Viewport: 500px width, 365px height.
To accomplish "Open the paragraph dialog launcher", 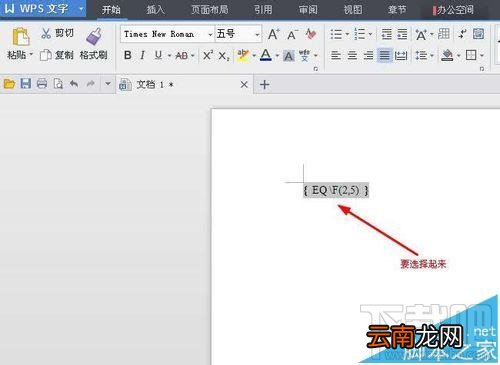I will coord(482,69).
